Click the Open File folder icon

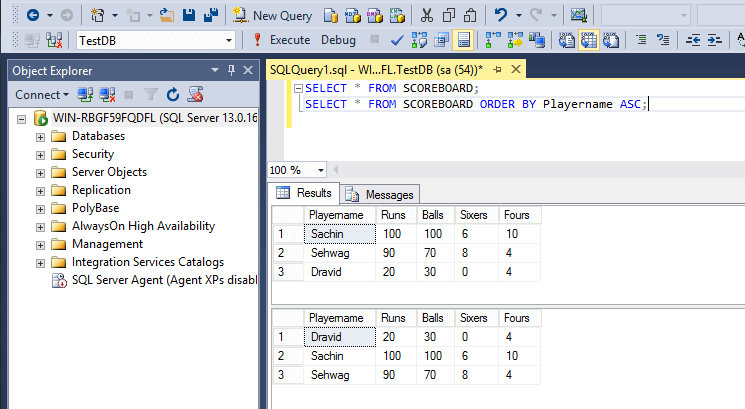(x=166, y=16)
